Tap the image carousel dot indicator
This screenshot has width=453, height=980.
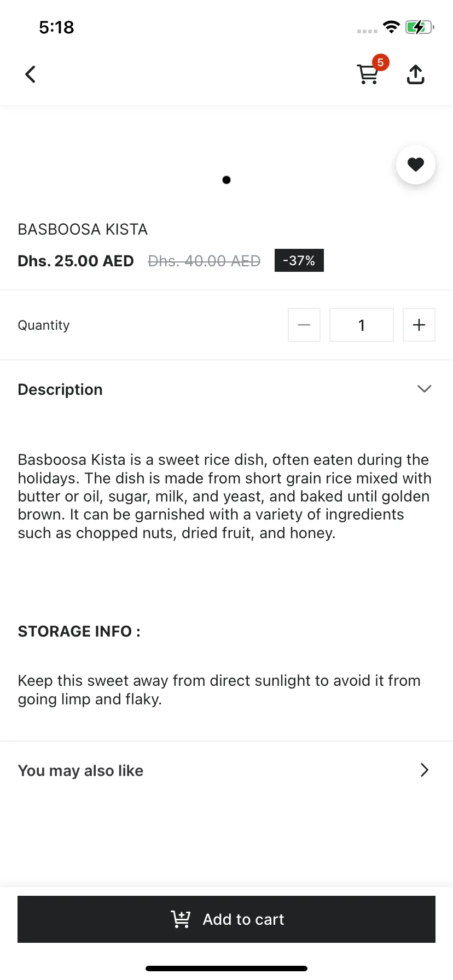[x=226, y=180]
